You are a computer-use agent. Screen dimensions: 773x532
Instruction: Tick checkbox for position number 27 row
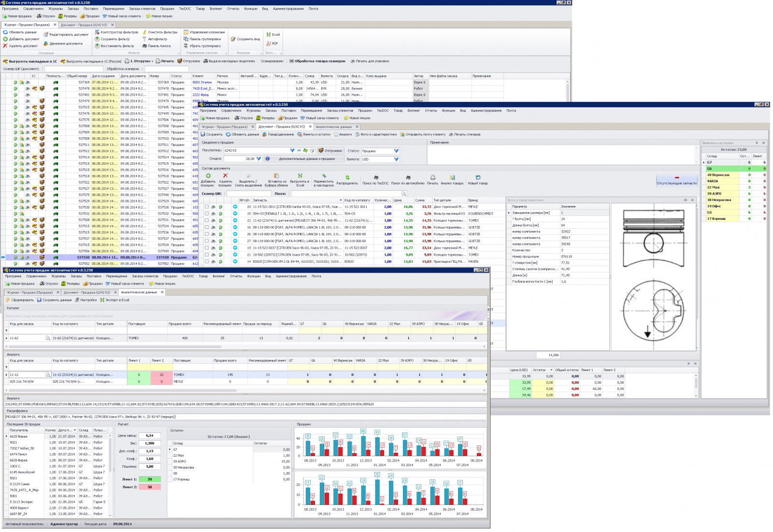[x=207, y=241]
